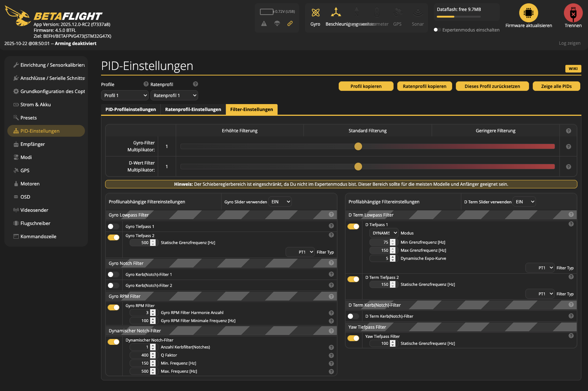
Task: Open help icon next to Ratenprofil label
Action: coord(196,84)
